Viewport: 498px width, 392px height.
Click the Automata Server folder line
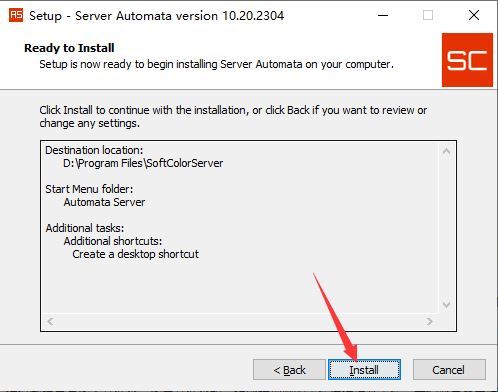pos(104,202)
